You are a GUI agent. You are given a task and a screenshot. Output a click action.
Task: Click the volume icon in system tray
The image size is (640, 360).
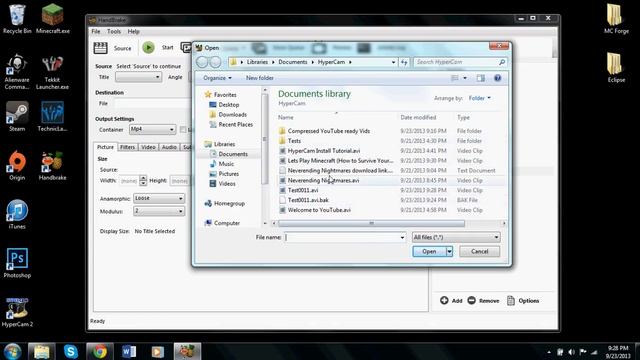571,352
